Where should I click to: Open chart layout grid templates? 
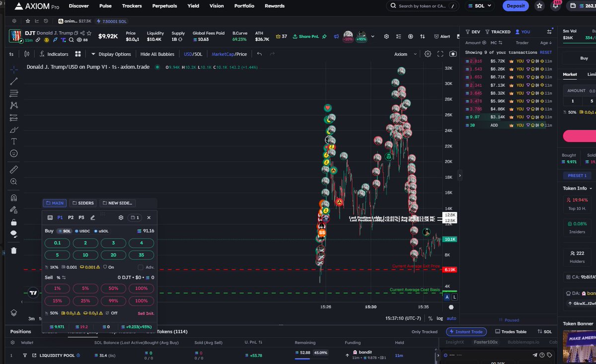pos(78,54)
